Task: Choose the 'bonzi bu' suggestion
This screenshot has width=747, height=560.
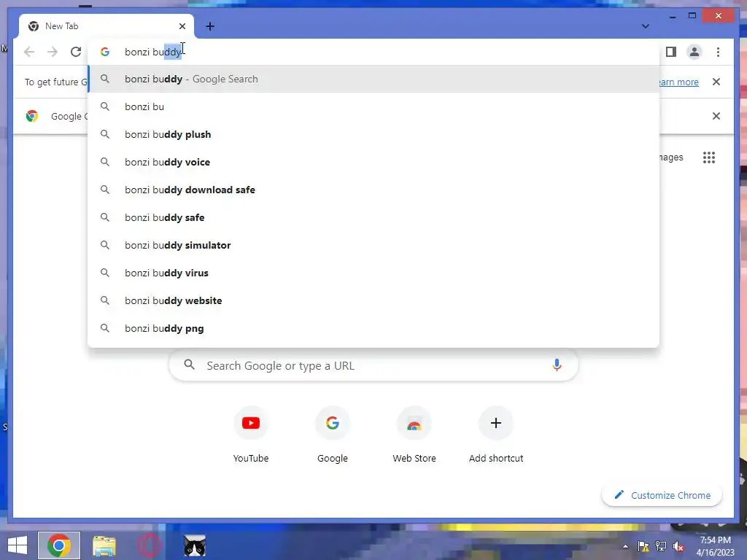Action: click(374, 106)
